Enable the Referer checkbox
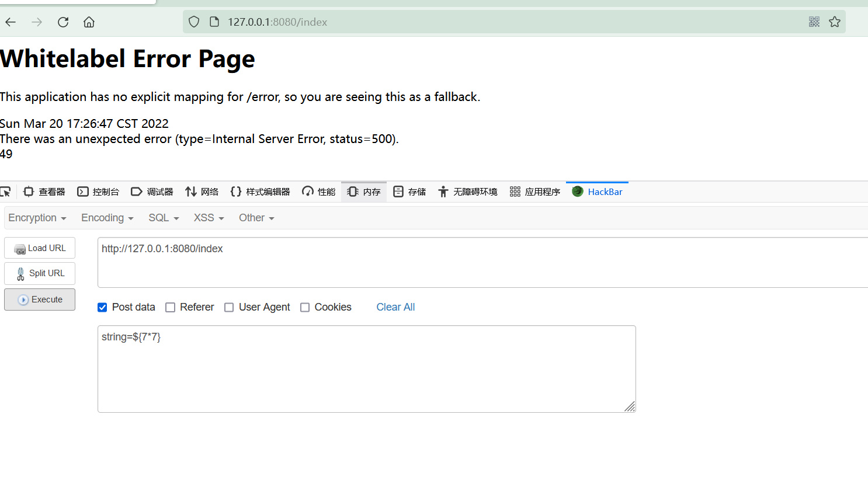 170,308
